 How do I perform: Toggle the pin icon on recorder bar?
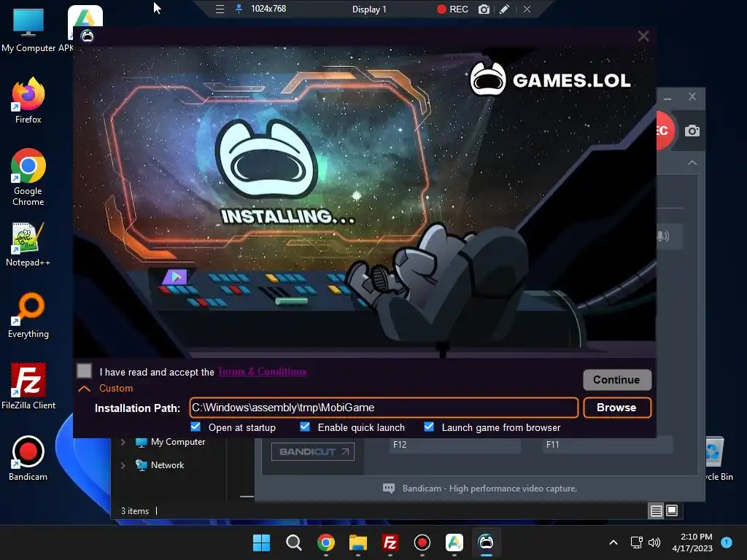pyautogui.click(x=239, y=9)
